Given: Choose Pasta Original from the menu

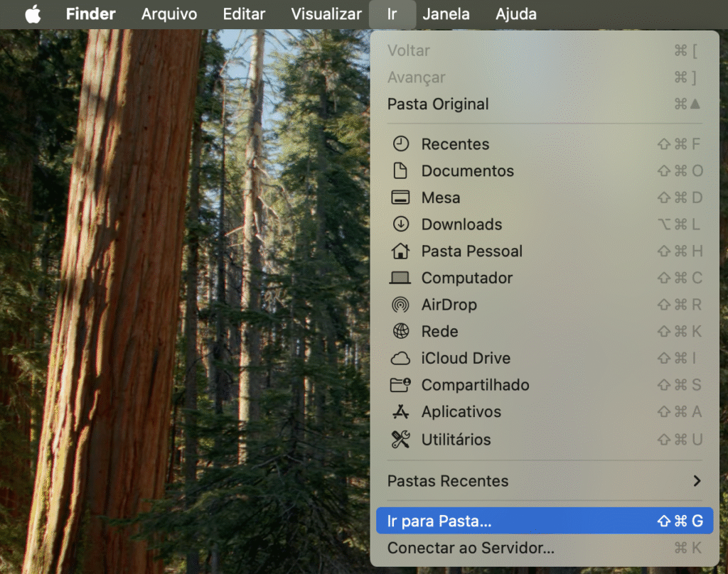Looking at the screenshot, I should click(x=544, y=104).
